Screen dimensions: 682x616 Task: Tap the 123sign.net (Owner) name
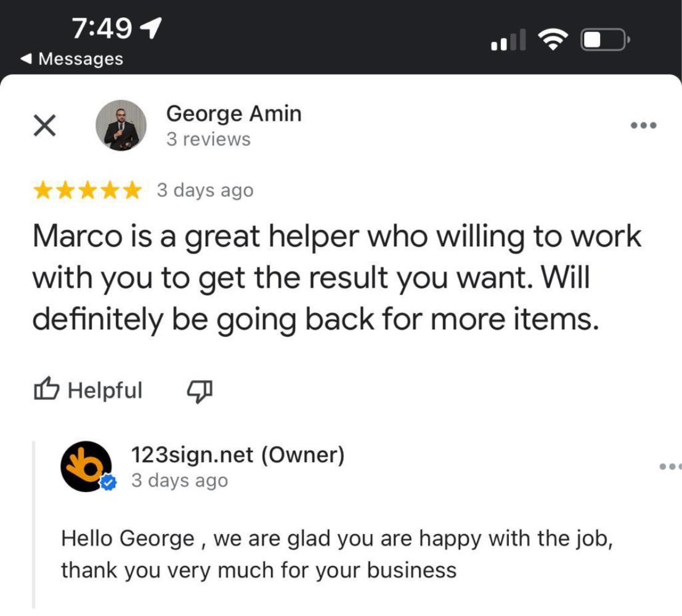[237, 455]
